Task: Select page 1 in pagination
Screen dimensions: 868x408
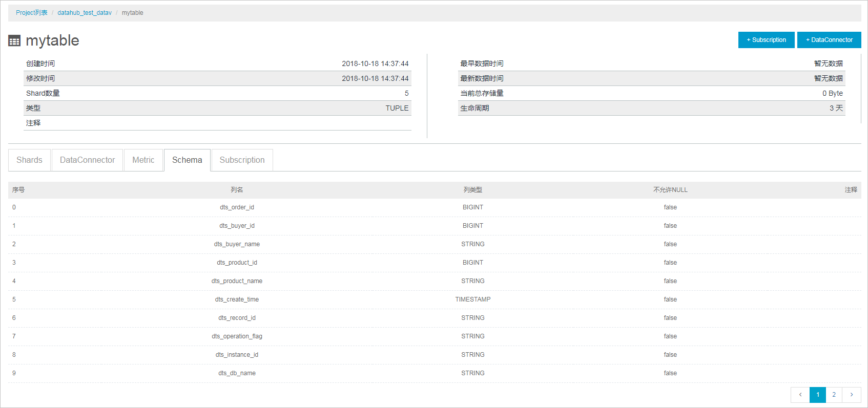Action: click(x=818, y=395)
